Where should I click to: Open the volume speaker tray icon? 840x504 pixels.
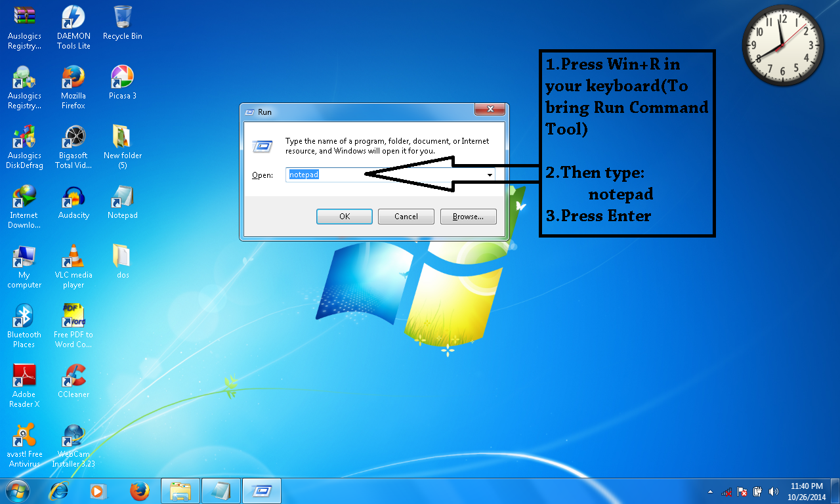[x=774, y=492]
